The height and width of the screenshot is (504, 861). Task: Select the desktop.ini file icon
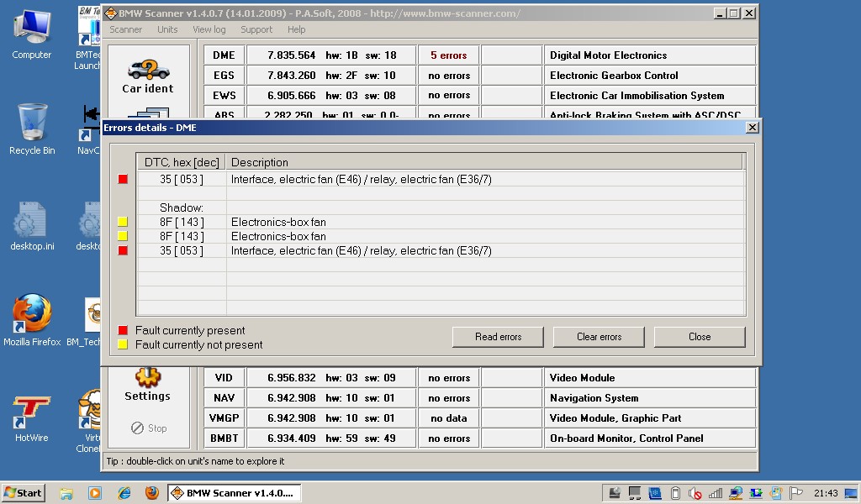pos(31,219)
